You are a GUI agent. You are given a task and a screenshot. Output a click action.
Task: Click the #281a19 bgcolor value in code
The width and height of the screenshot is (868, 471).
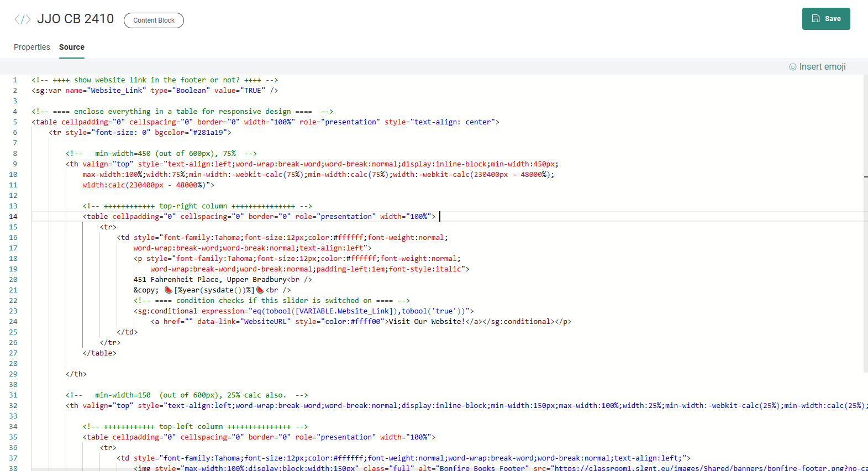208,133
